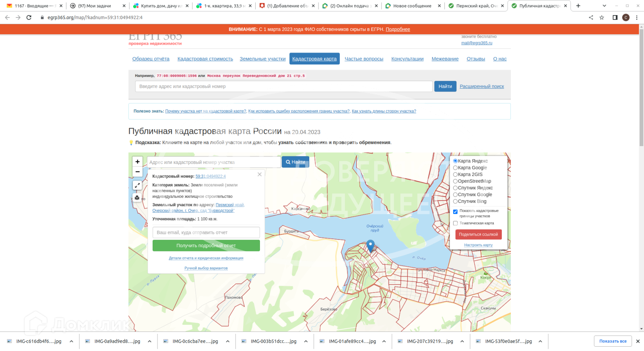Click the map's cadastral number search field
Screen dimensions: 644x351
point(214,162)
